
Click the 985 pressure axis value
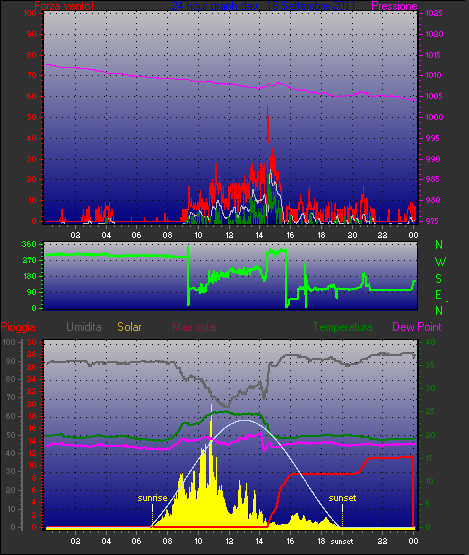click(x=432, y=179)
